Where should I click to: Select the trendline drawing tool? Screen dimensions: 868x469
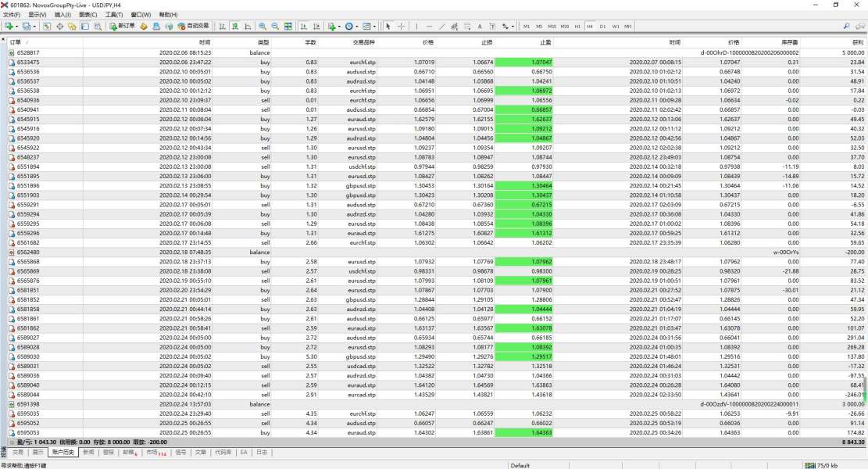[441, 26]
